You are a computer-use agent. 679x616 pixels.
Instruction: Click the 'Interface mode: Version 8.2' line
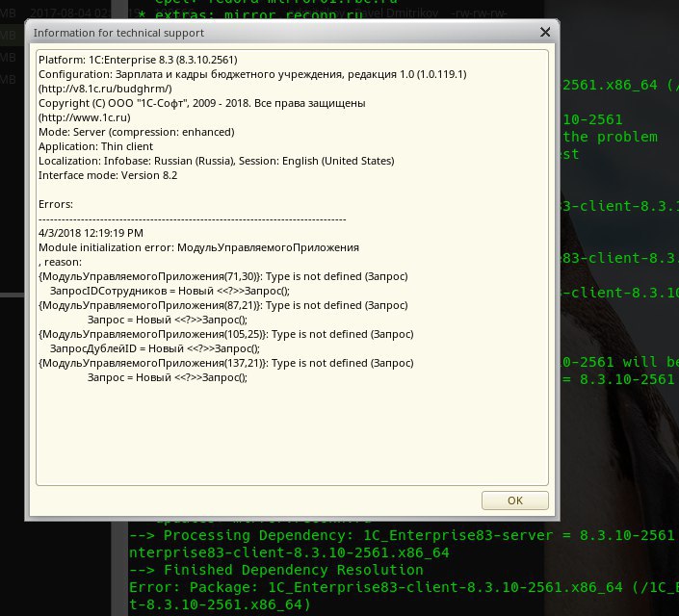(x=108, y=175)
